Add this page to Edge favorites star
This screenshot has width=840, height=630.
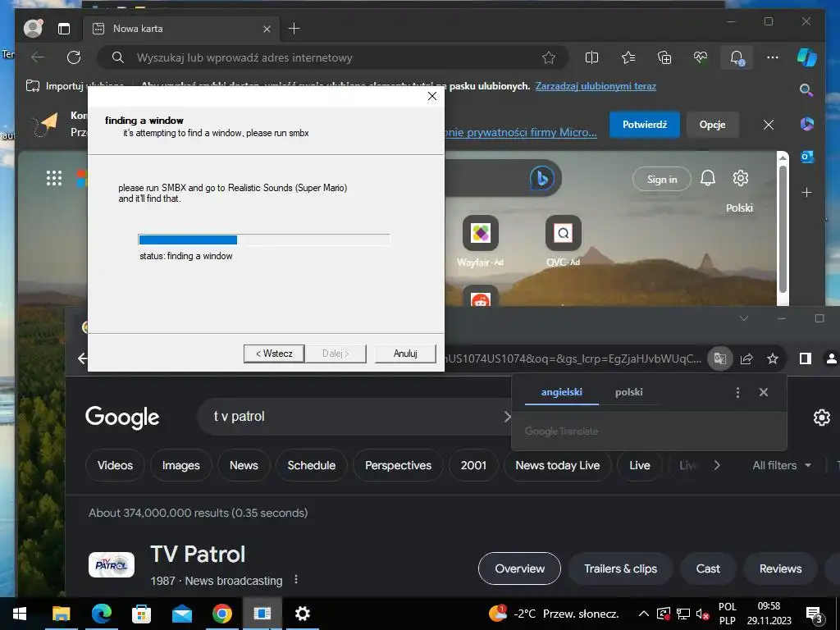549,58
